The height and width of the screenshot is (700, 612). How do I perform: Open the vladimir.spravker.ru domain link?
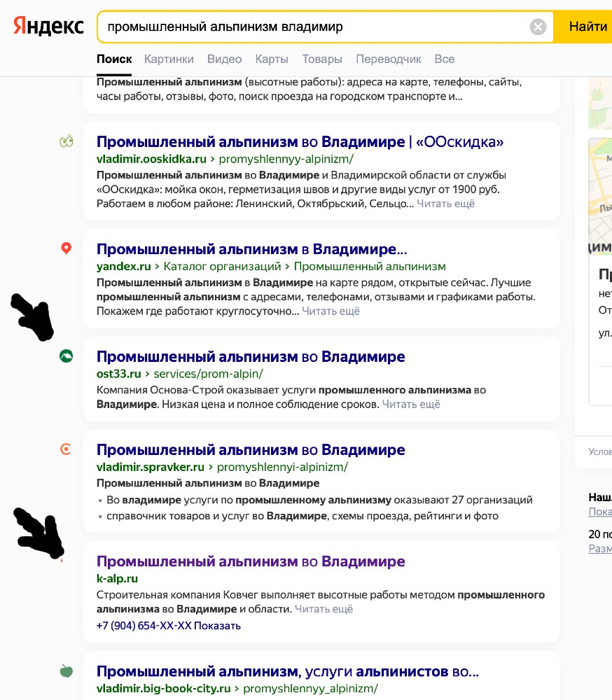(151, 467)
